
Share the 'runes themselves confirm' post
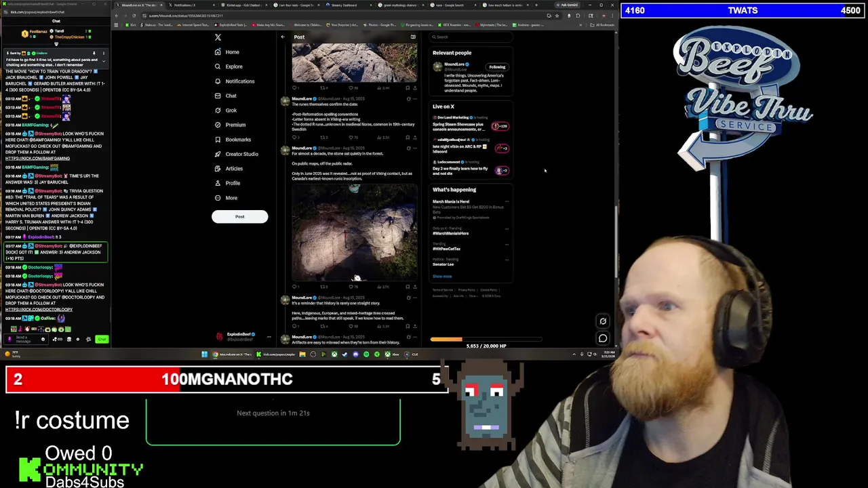[415, 138]
